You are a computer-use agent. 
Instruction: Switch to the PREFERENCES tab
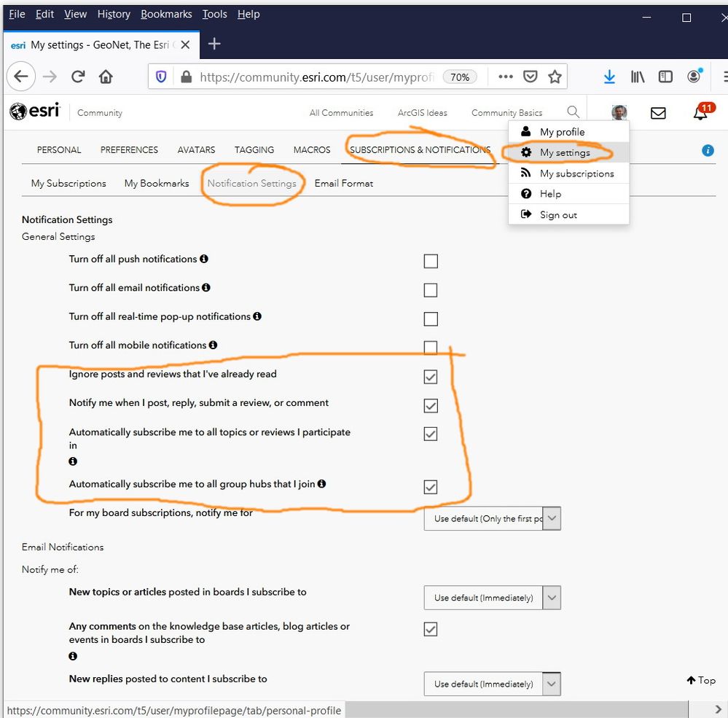pyautogui.click(x=129, y=150)
